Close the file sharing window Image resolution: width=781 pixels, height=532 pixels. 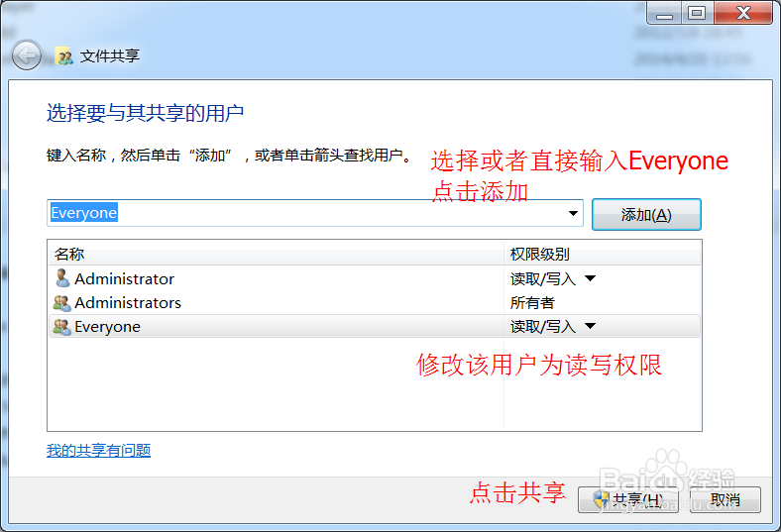click(x=743, y=13)
